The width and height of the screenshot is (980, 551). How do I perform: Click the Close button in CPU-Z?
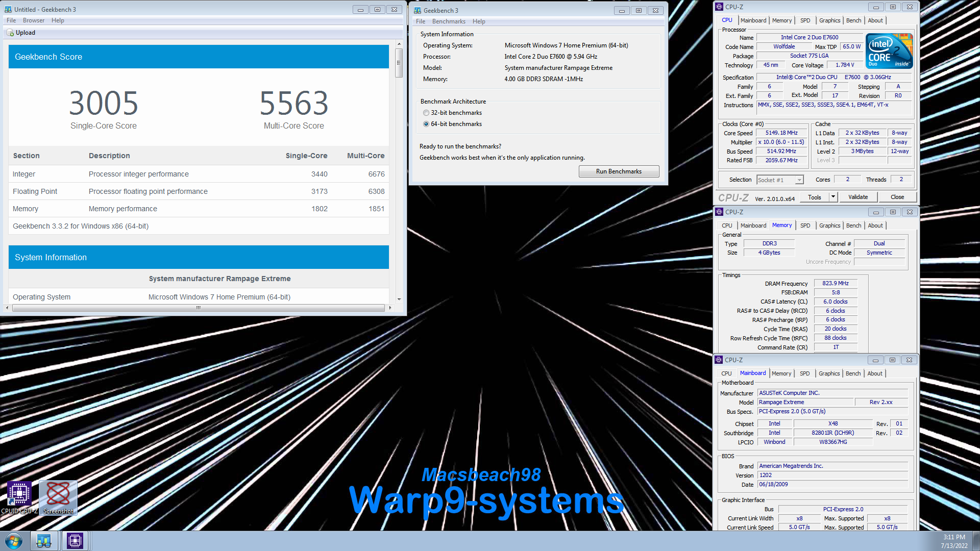pos(897,197)
